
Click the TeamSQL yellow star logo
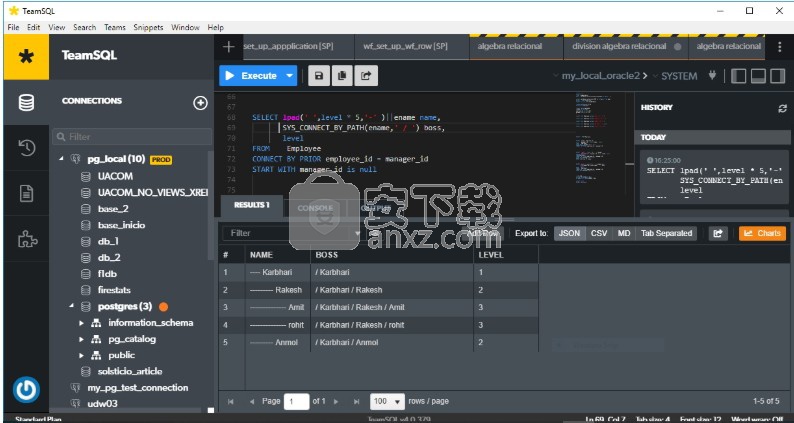26,56
